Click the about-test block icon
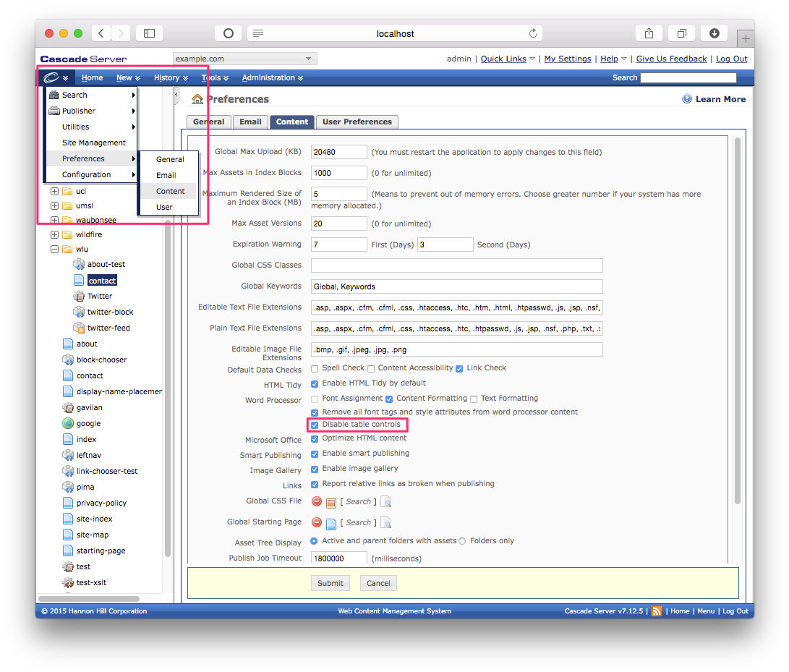Image resolution: width=789 pixels, height=672 pixels. [x=79, y=264]
